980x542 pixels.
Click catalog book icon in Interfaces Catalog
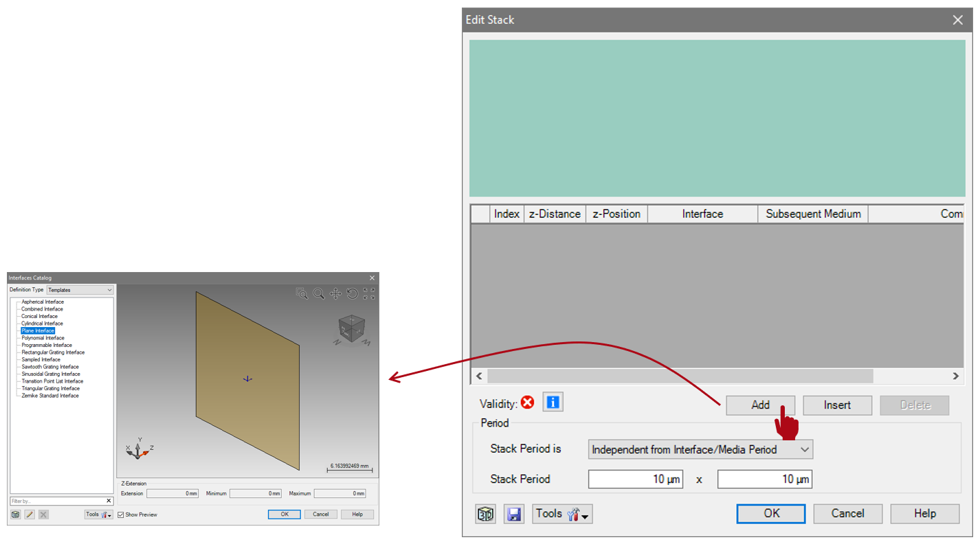(x=16, y=514)
